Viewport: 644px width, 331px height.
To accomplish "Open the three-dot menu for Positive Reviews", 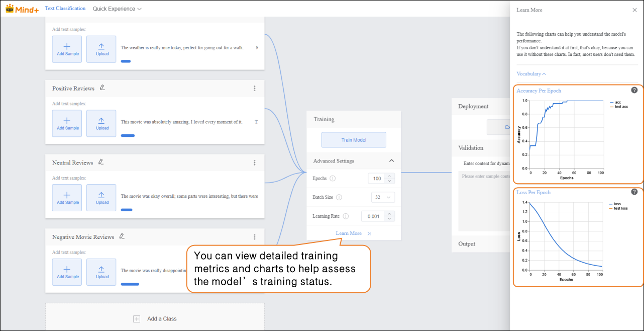I will pos(255,89).
